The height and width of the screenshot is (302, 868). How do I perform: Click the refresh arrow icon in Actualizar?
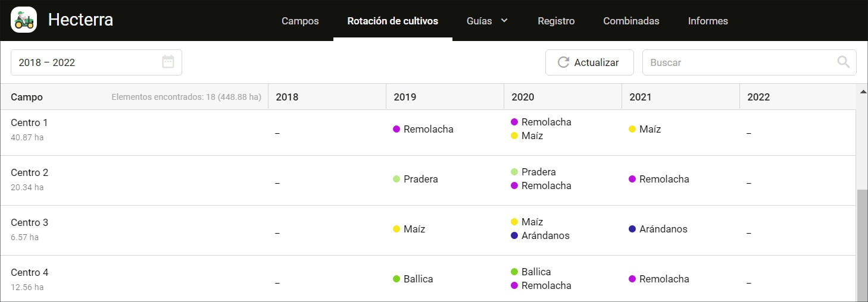pyautogui.click(x=563, y=62)
